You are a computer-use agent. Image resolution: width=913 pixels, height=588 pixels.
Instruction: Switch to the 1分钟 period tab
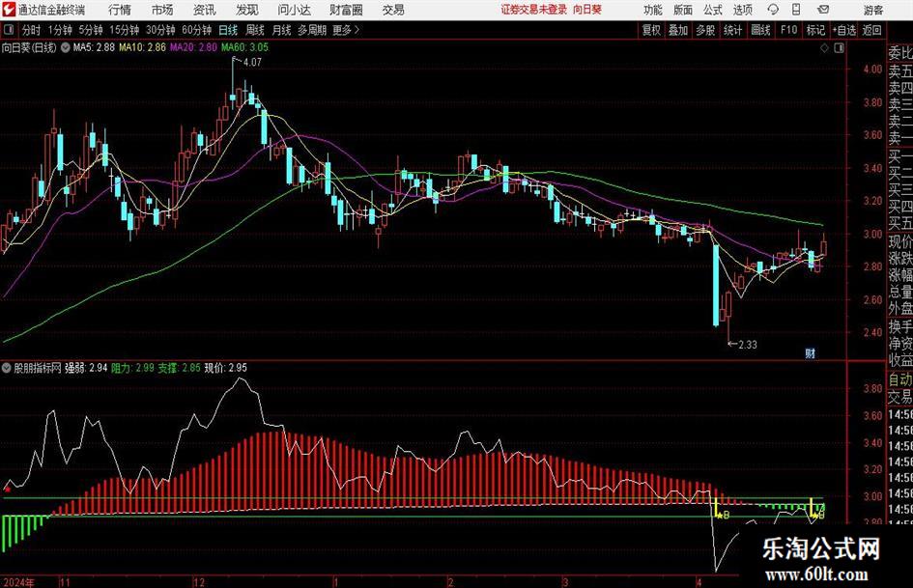60,30
